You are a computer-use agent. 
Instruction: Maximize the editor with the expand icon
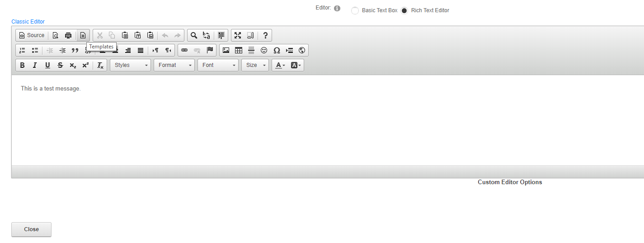238,35
